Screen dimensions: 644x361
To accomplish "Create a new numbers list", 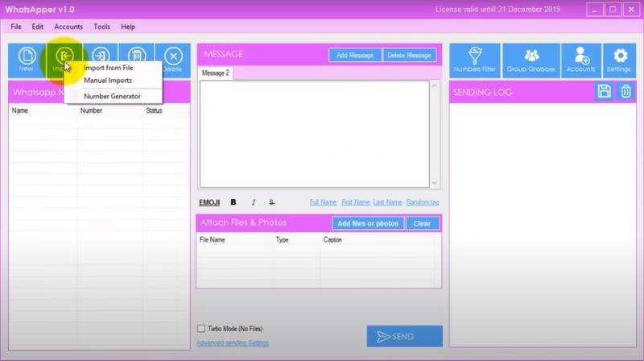I will coord(27,60).
